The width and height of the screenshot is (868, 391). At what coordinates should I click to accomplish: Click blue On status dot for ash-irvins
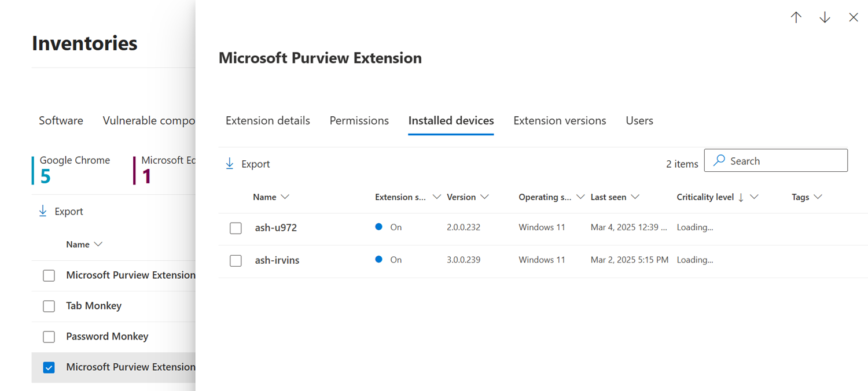[x=378, y=259]
